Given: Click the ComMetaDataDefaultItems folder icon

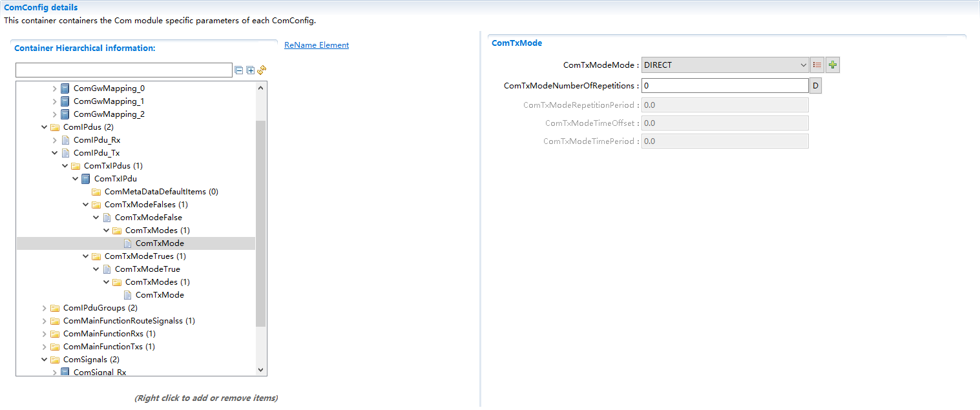Looking at the screenshot, I should [96, 192].
